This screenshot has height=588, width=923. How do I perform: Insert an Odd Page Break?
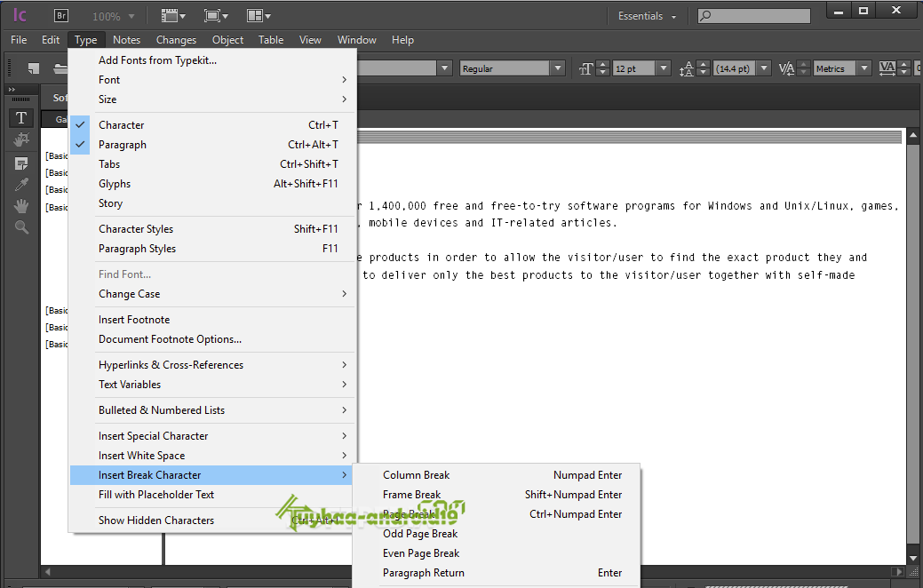[497, 534]
